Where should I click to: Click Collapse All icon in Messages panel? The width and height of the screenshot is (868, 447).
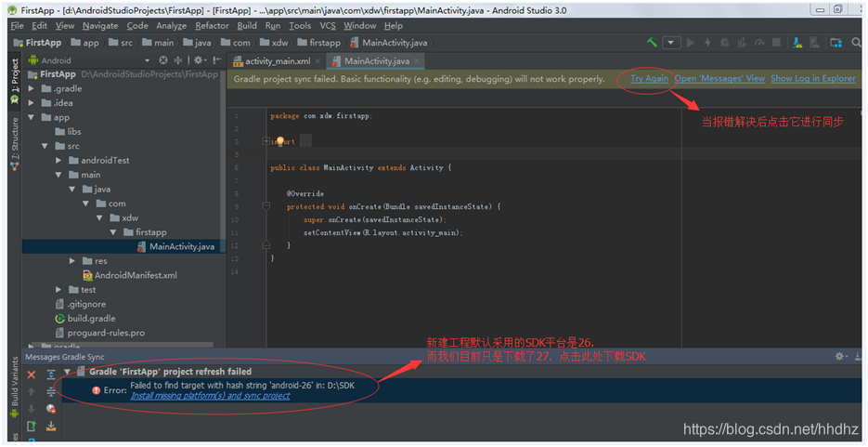51,391
